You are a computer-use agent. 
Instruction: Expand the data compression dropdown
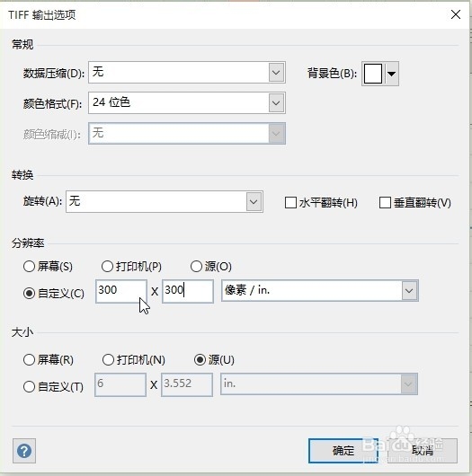276,73
